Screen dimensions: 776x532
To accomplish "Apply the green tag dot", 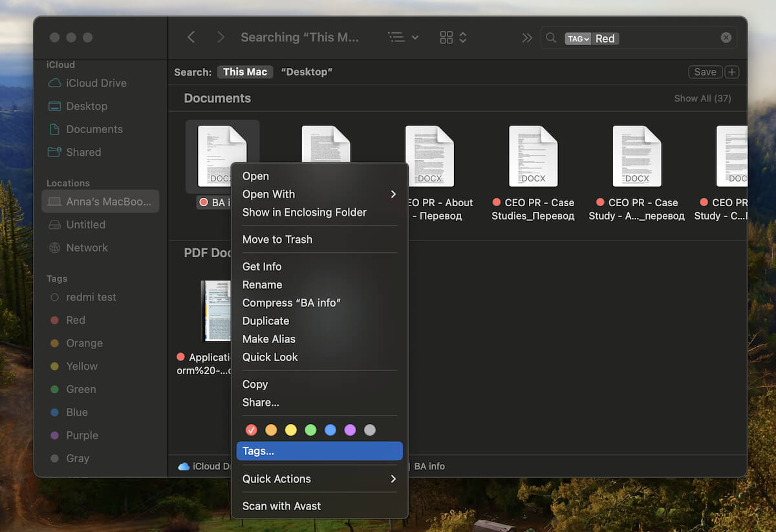I will pos(310,430).
